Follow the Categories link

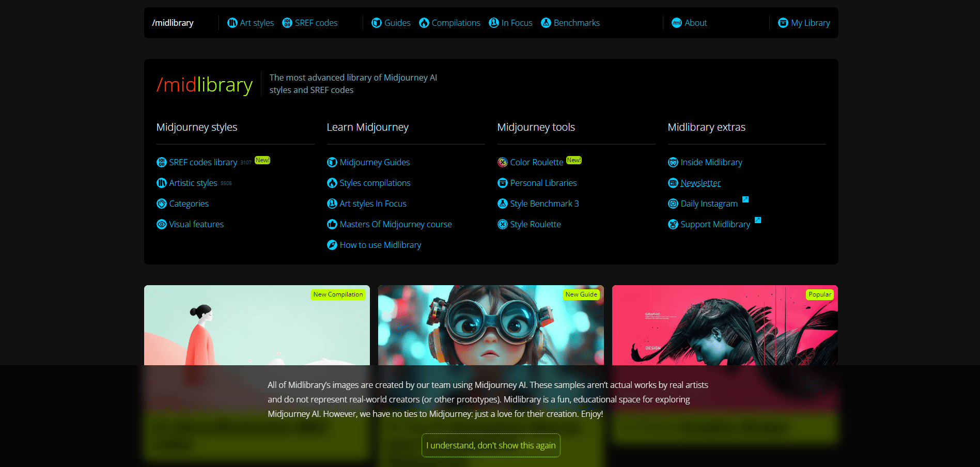pyautogui.click(x=189, y=204)
